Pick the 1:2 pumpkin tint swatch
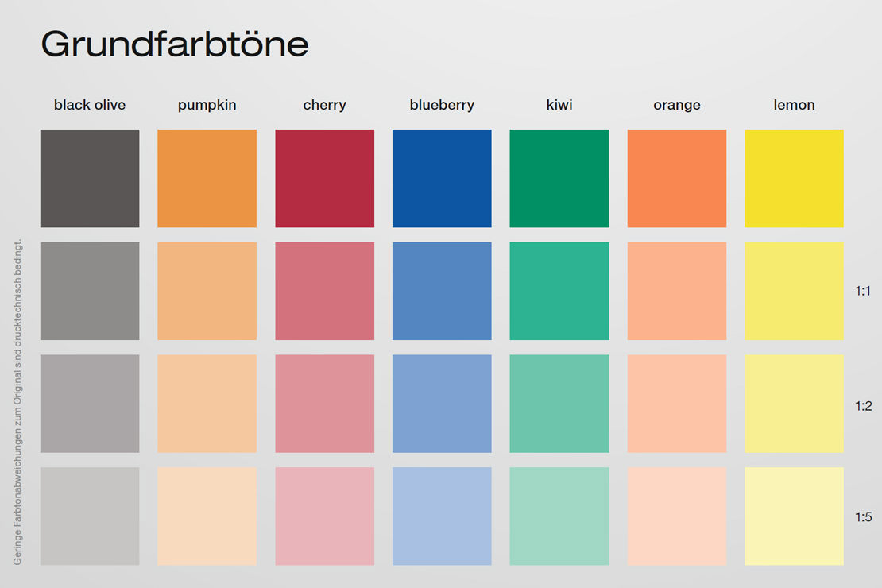This screenshot has width=882, height=588. click(207, 404)
